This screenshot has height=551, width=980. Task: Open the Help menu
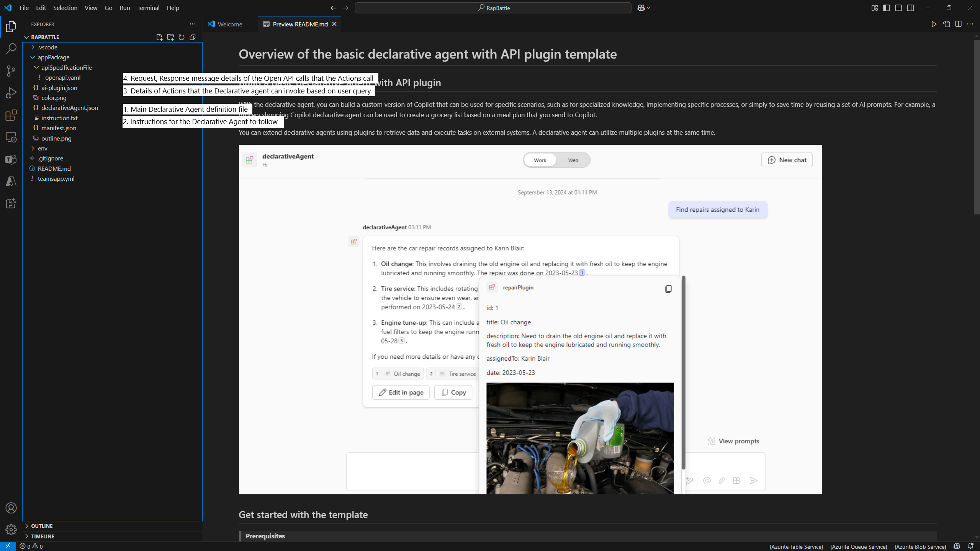click(173, 8)
